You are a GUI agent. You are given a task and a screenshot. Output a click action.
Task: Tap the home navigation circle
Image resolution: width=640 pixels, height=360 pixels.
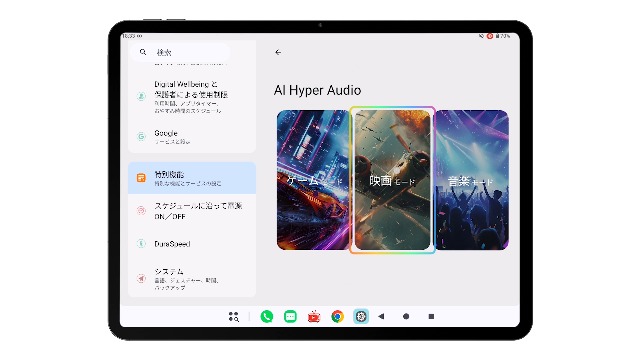pos(406,316)
